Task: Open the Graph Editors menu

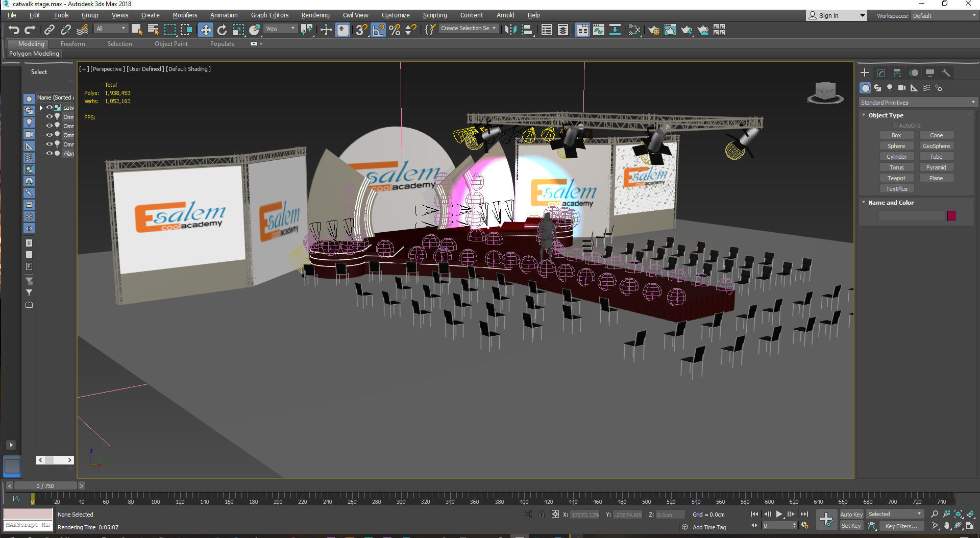Action: point(269,15)
